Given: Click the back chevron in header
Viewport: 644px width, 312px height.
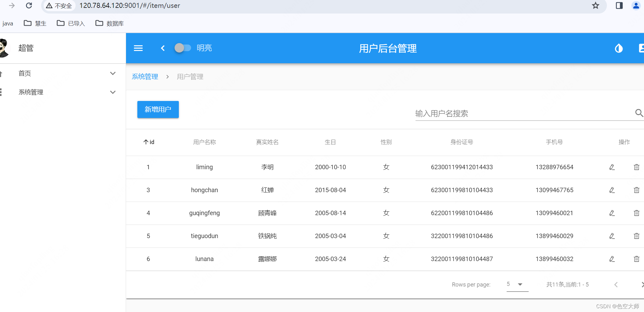Looking at the screenshot, I should 163,48.
